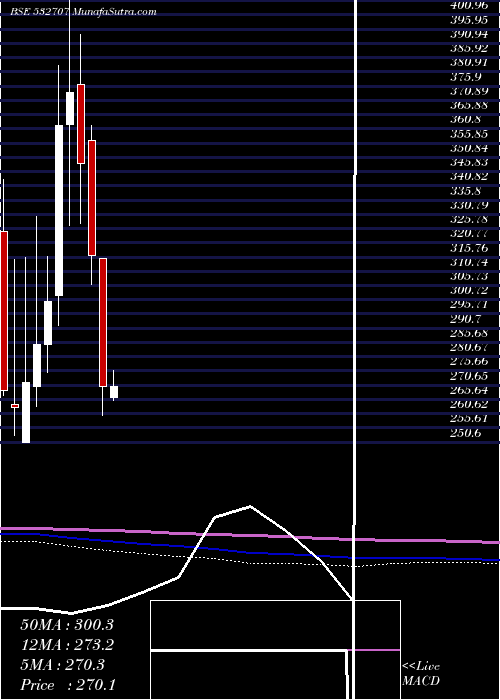Click the 350.84 price axis label
500x700 pixels.
click(x=470, y=148)
